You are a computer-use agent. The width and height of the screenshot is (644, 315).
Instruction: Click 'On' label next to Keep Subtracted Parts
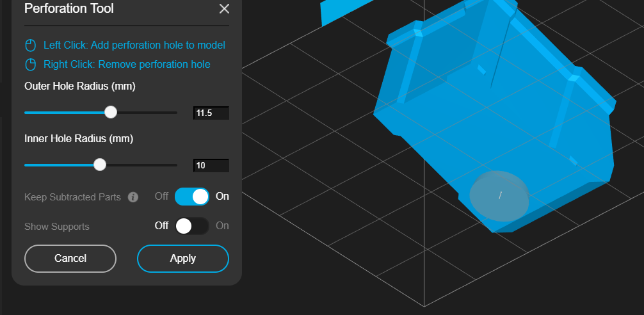click(222, 197)
